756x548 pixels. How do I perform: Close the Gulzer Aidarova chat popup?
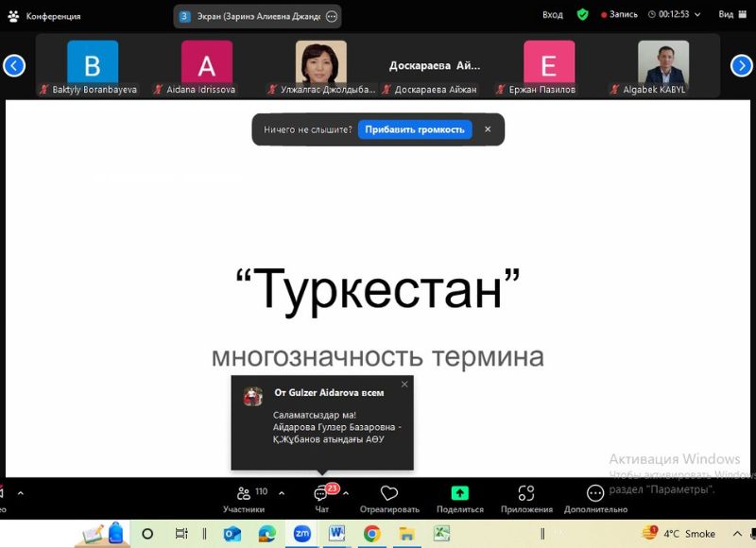click(x=404, y=384)
